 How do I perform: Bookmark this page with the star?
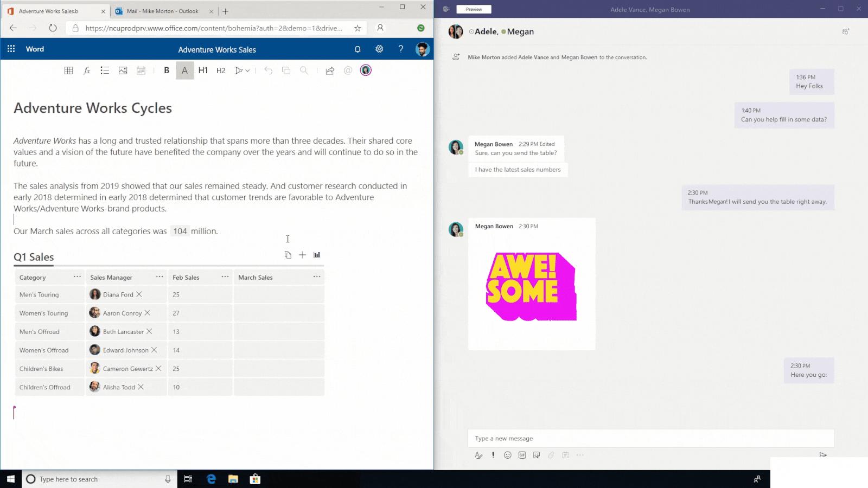tap(358, 28)
